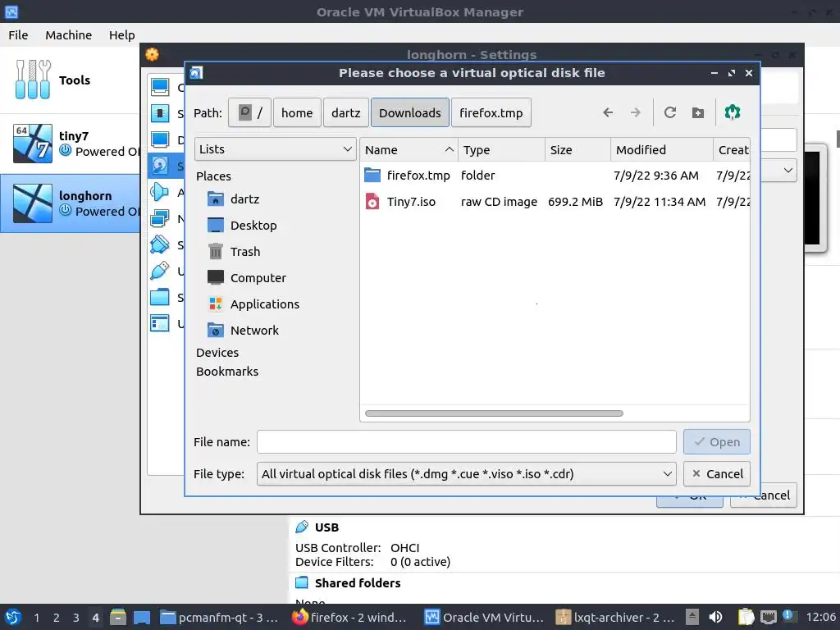Select the longhorn virtual machine
Viewport: 840px width, 630px height.
(x=70, y=203)
